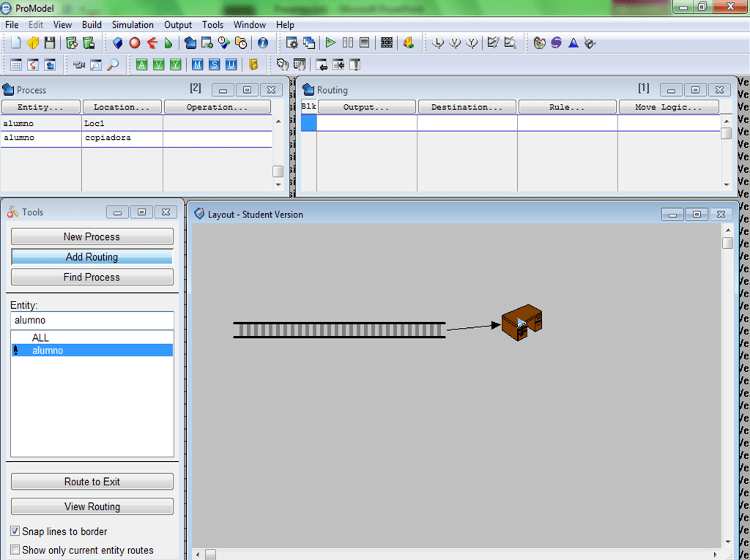The width and height of the screenshot is (750, 560).
Task: Open the 'Operation...' column header in Process
Action: (x=218, y=107)
